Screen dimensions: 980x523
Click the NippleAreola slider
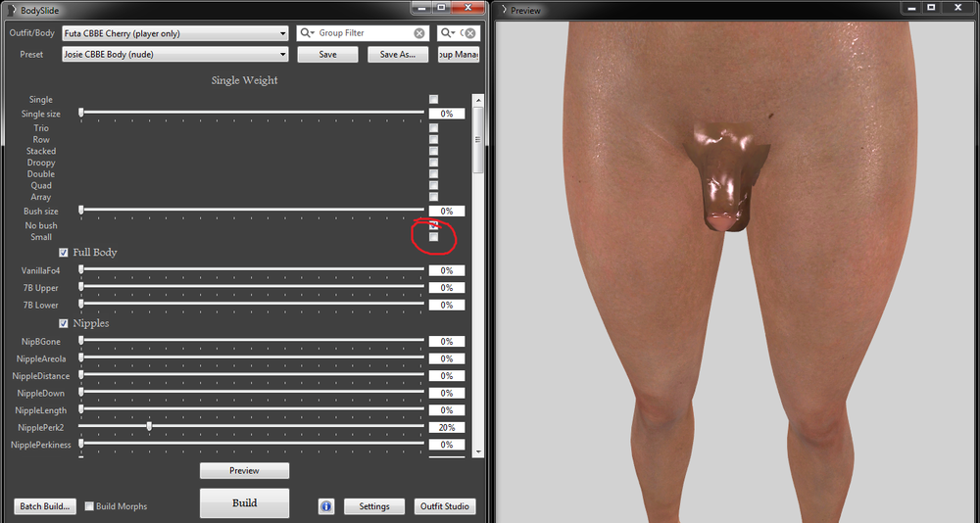click(x=252, y=358)
